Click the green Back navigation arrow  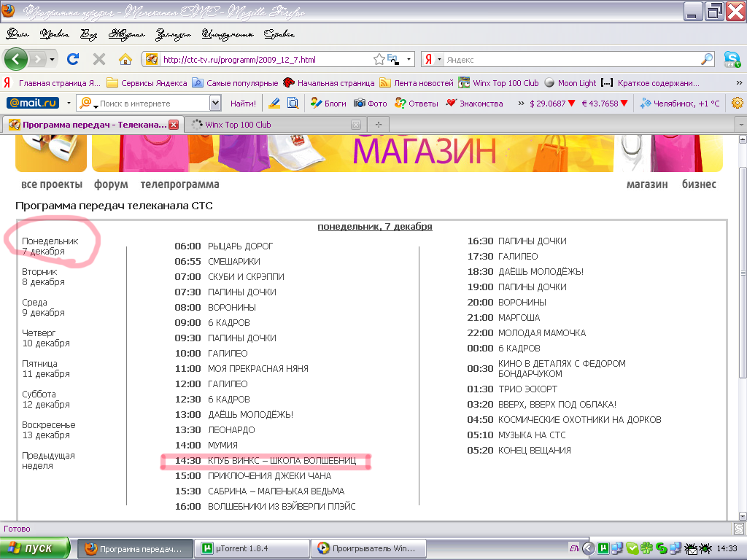tap(16, 60)
